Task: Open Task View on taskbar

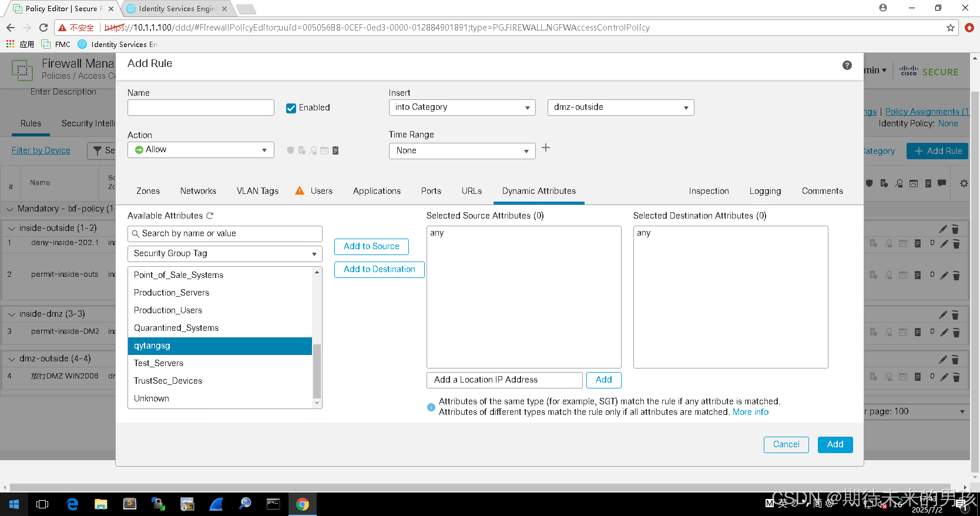Action: [x=42, y=504]
